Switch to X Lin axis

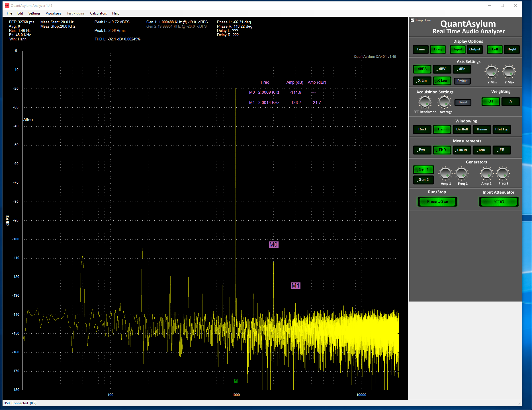(422, 81)
